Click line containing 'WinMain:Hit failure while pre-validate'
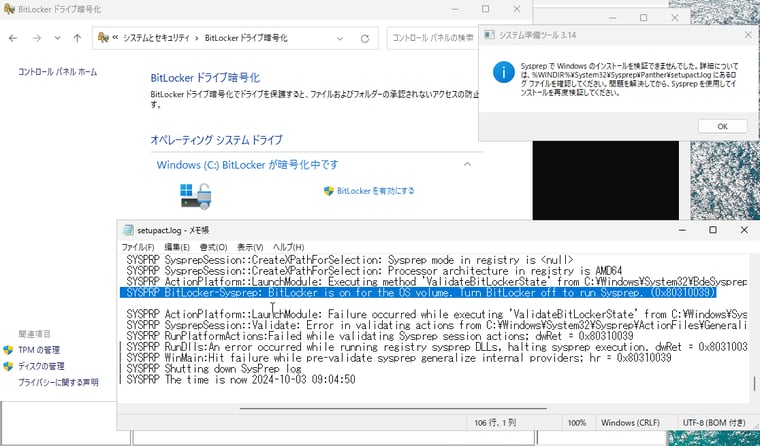760x446 pixels. pyautogui.click(x=398, y=358)
